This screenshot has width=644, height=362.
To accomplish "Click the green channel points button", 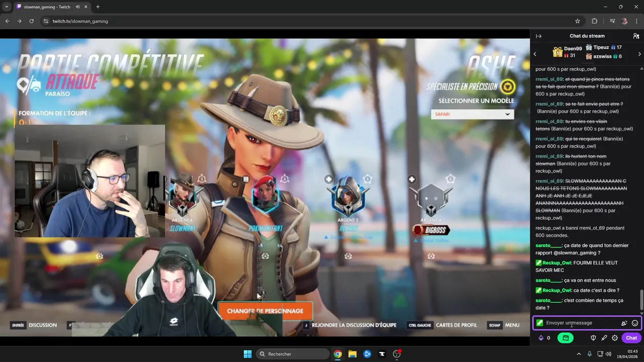I will tap(566, 338).
